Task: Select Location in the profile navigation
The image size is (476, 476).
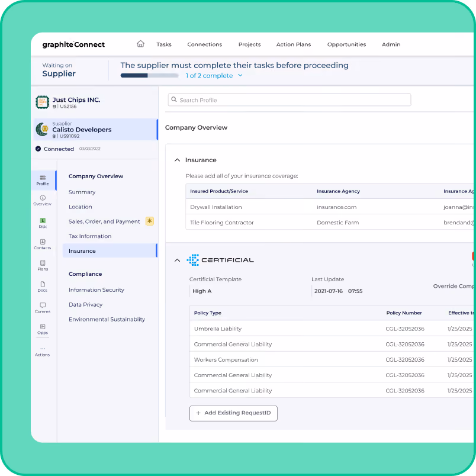Action: click(81, 207)
